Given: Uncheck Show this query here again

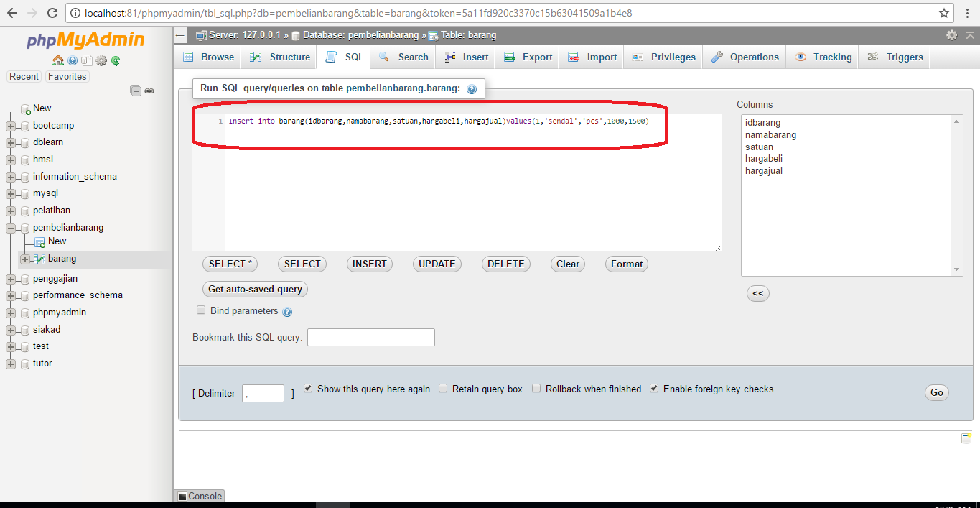Looking at the screenshot, I should click(x=307, y=388).
